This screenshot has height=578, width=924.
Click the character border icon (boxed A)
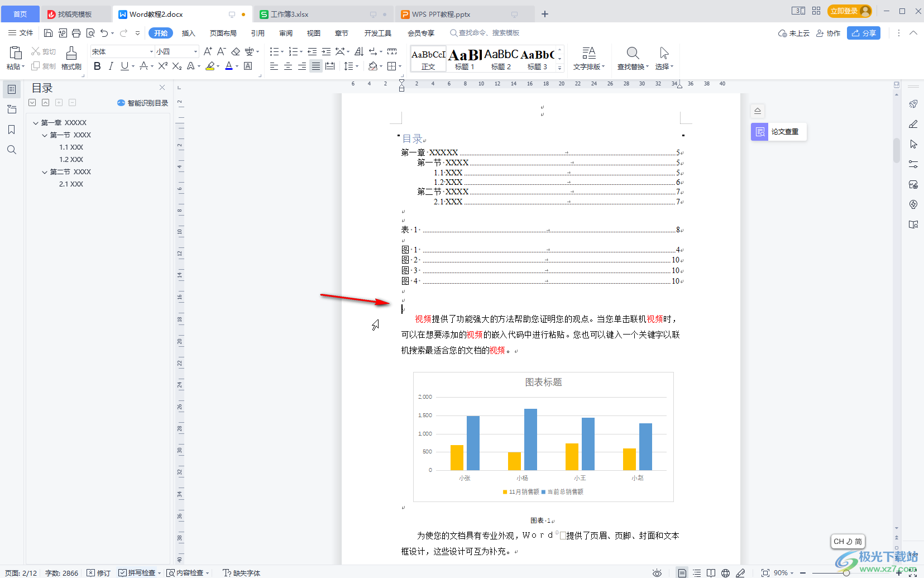[248, 66]
